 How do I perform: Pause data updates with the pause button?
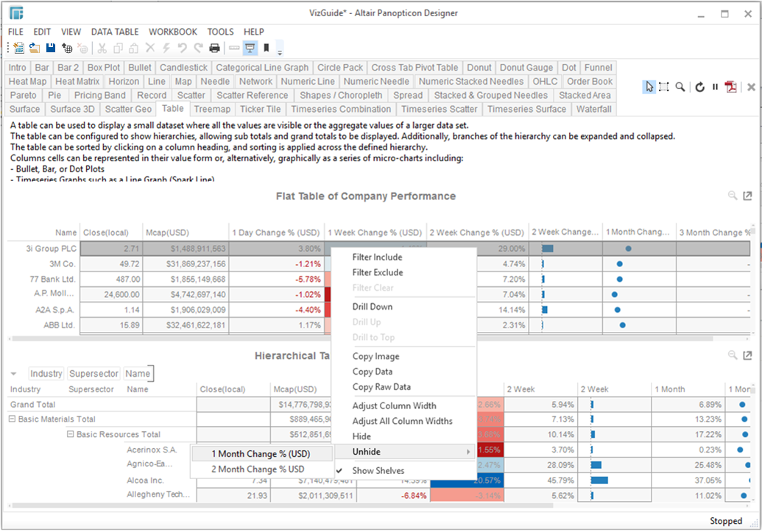(x=715, y=87)
